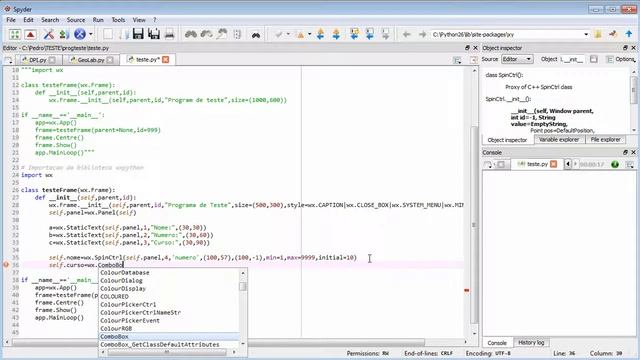This screenshot has height=360, width=640.
Task: Click the Encoding UTF-8 status bar entry
Action: pyautogui.click(x=488, y=353)
